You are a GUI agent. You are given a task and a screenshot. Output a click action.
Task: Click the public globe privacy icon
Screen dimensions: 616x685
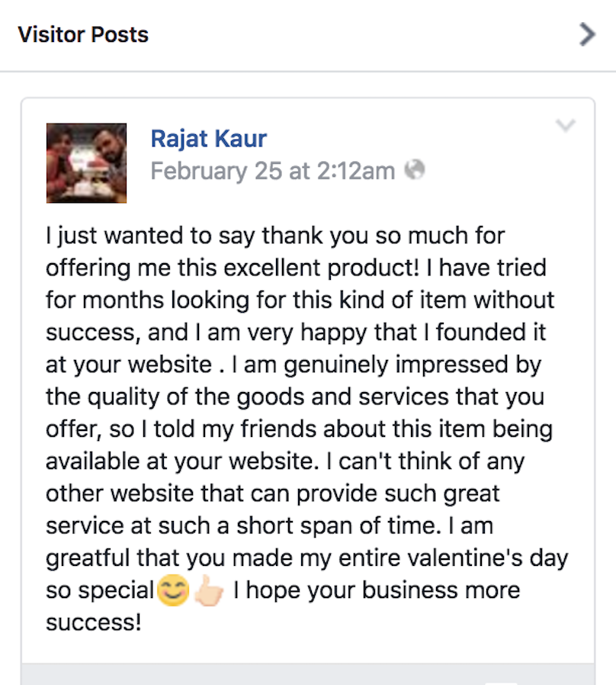pos(414,170)
